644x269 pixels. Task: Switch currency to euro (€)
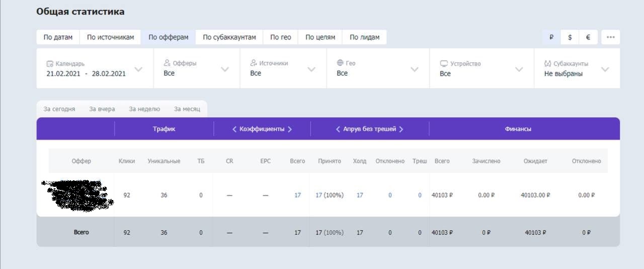[x=588, y=37]
